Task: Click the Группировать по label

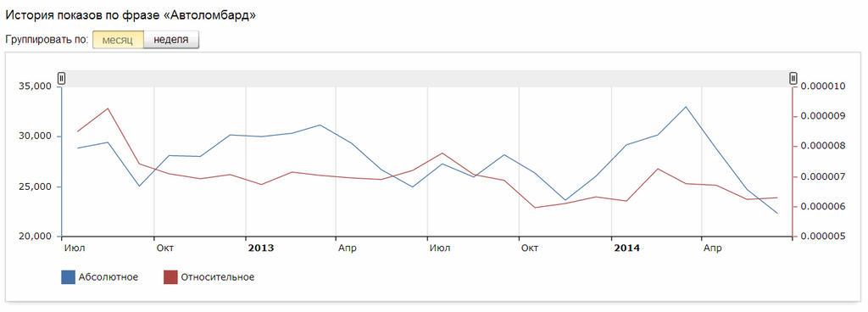Action: pos(47,40)
